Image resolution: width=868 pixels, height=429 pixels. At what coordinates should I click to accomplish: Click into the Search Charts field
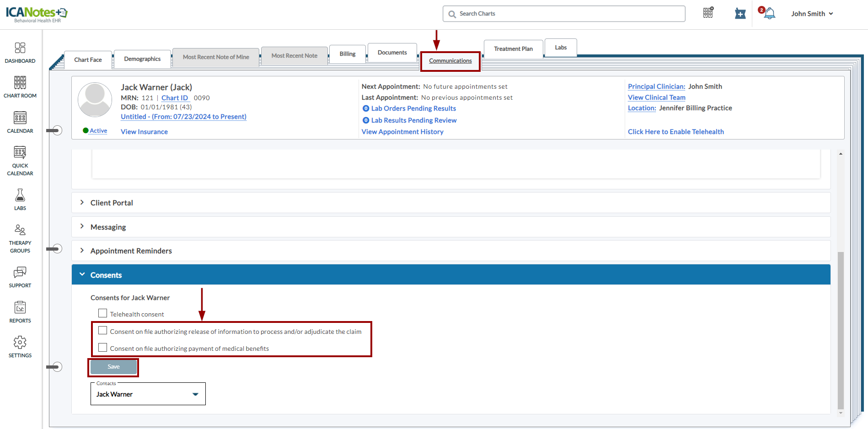point(567,14)
